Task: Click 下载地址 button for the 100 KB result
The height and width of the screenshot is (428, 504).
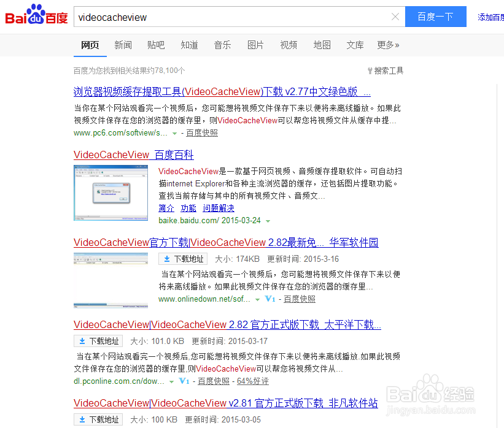Action: point(98,419)
